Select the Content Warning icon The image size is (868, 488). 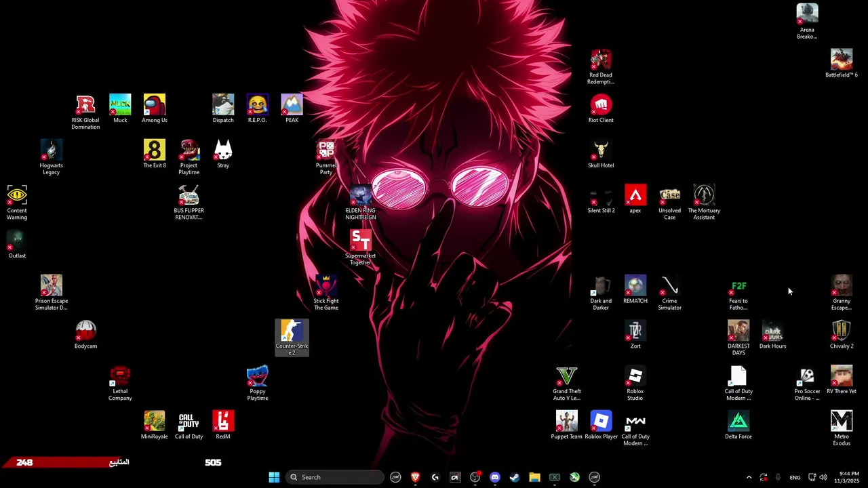17,203
